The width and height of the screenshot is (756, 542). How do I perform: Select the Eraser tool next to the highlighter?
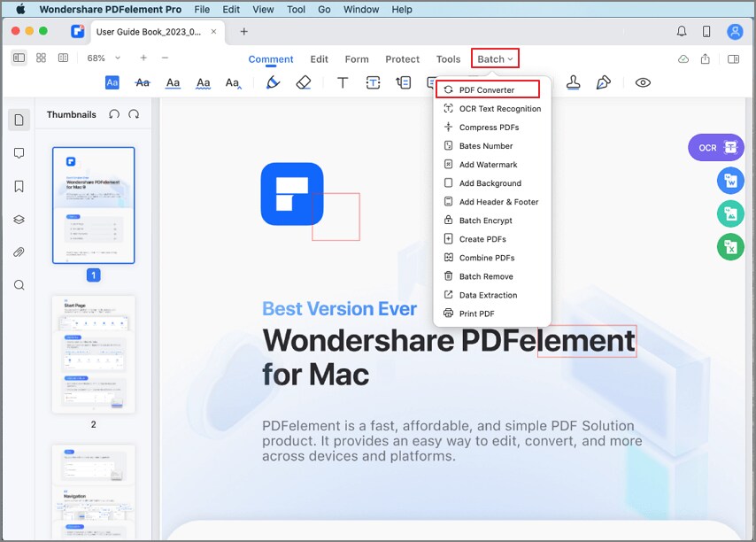pos(304,82)
